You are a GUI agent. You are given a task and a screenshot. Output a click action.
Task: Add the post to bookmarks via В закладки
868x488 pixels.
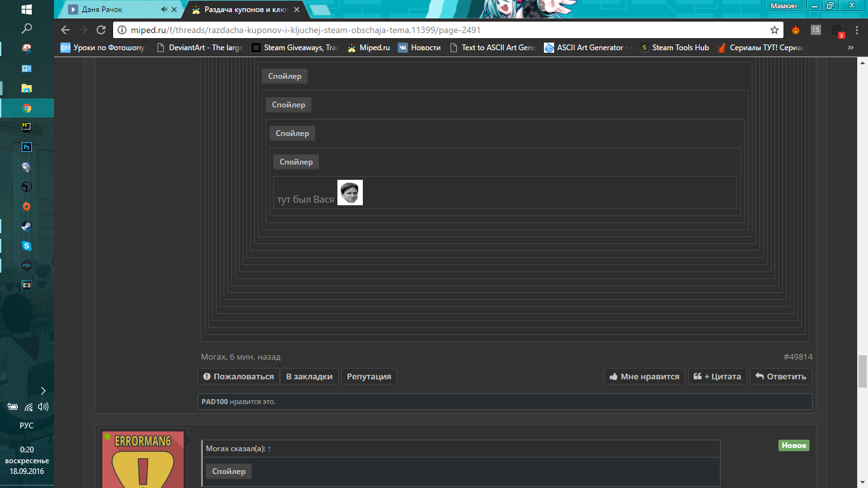[x=309, y=376]
